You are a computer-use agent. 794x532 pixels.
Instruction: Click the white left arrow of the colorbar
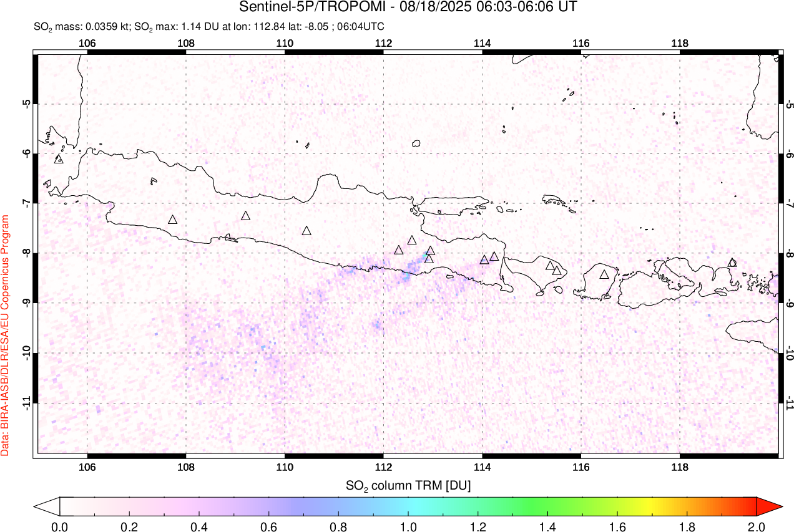[47, 506]
